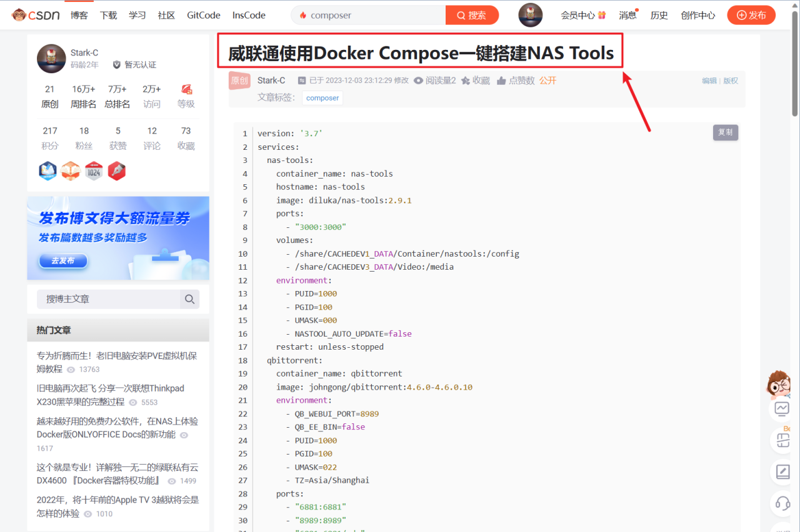Go to 学习 in the top navigation

pyautogui.click(x=137, y=15)
